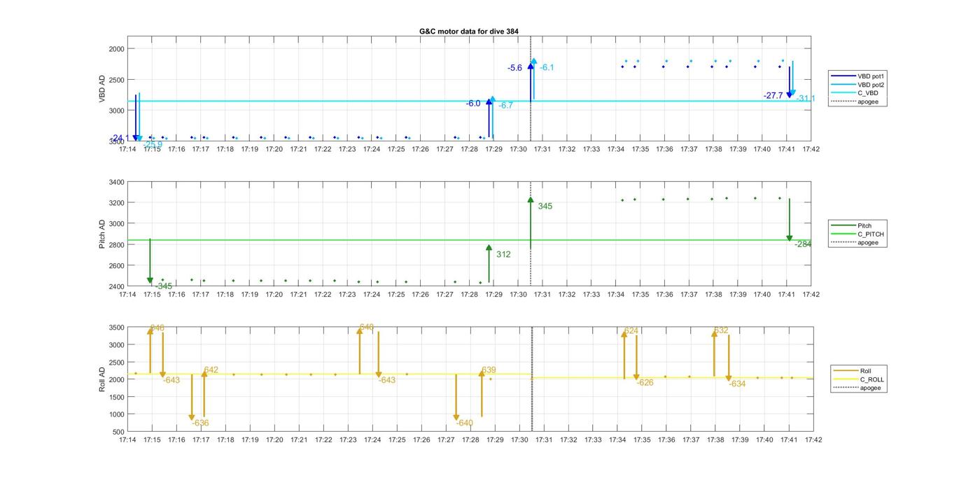The width and height of the screenshot is (980, 485).
Task: Click the '-25.9' VBD annotation
Action: [153, 145]
